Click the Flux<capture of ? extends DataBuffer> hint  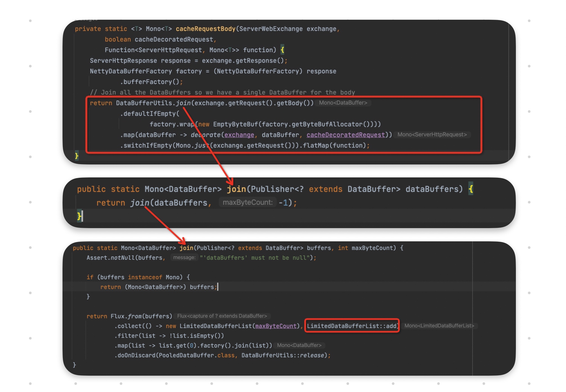tap(222, 316)
